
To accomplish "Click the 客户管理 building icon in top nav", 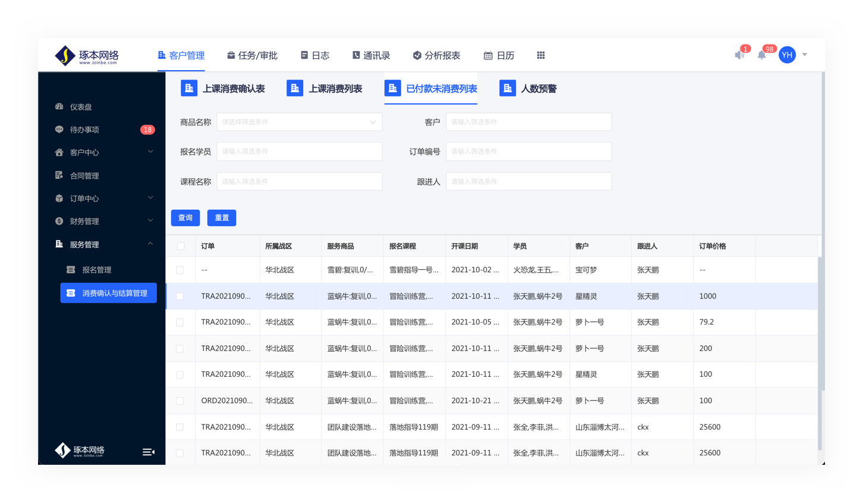I will pos(162,55).
